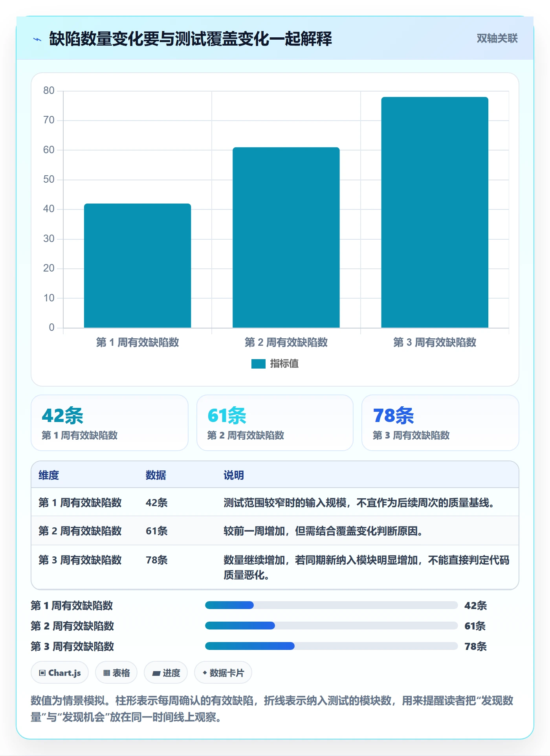Click the 数据 table column header

[156, 475]
